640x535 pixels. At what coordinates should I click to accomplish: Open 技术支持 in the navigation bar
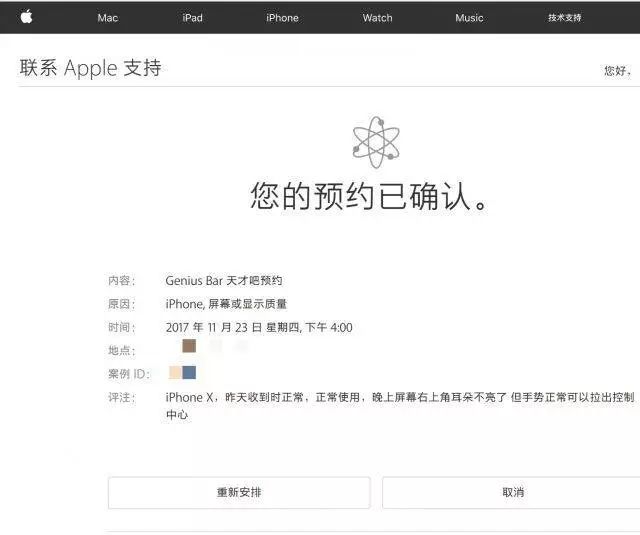click(x=564, y=18)
